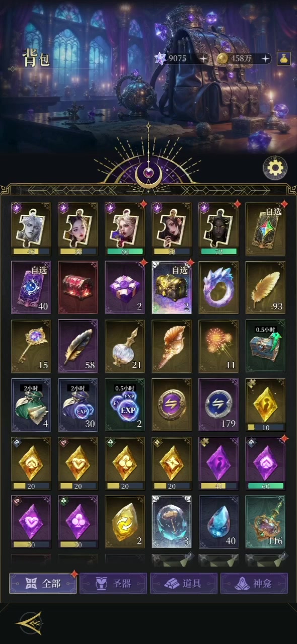The height and width of the screenshot is (644, 297).
Task: Select the golden feather item with 93
Action: (265, 288)
